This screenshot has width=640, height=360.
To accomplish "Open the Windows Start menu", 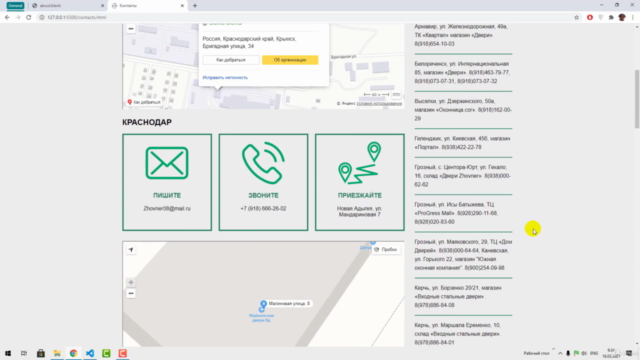I will tap(8, 353).
